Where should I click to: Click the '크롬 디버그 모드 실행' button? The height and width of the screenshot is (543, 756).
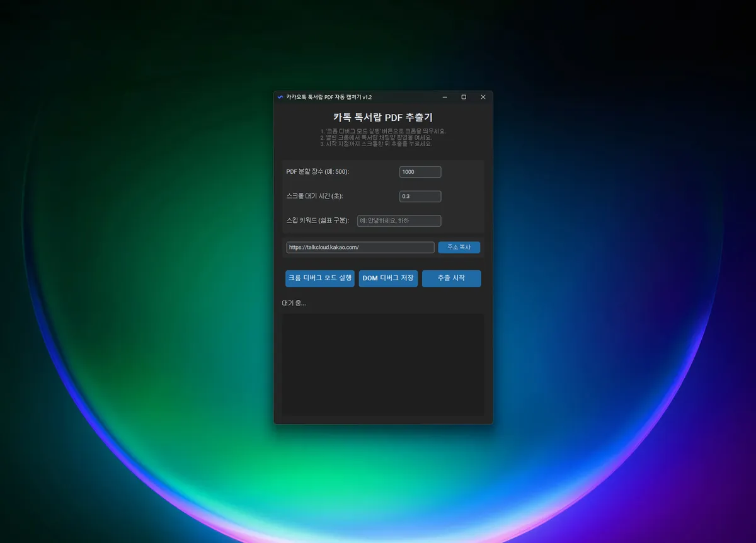point(320,278)
